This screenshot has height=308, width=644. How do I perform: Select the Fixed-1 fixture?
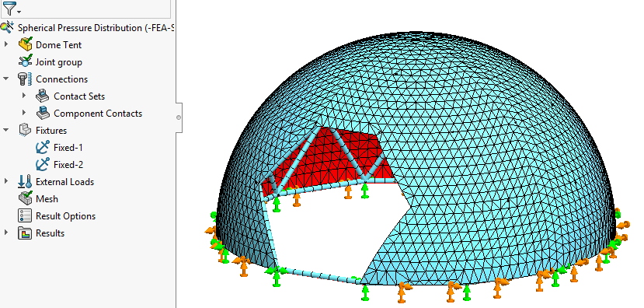pos(68,148)
